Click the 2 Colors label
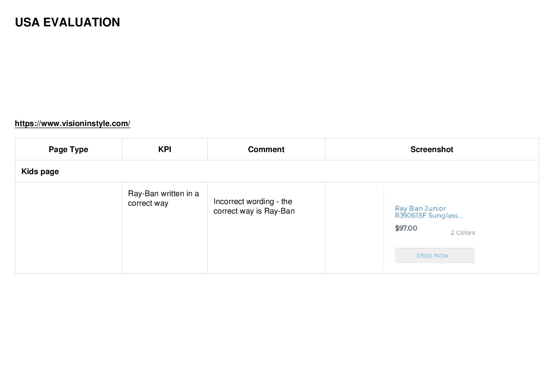 (463, 232)
